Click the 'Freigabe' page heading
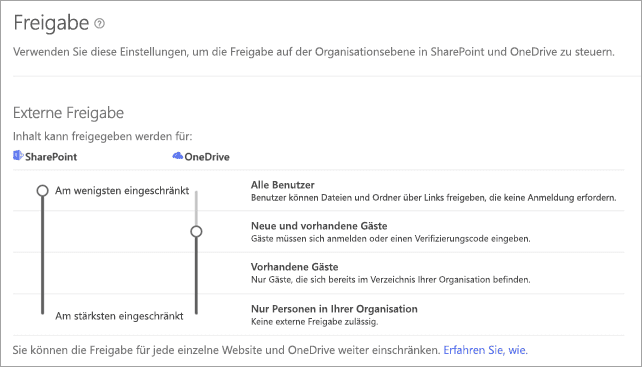Viewport: 642px width, 367px height. pos(51,23)
